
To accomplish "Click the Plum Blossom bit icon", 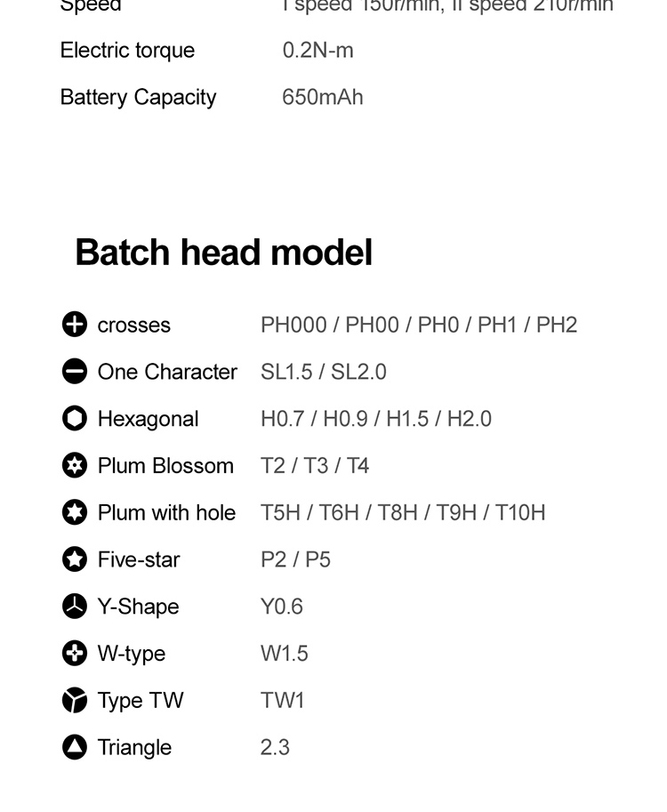I will (x=75, y=465).
